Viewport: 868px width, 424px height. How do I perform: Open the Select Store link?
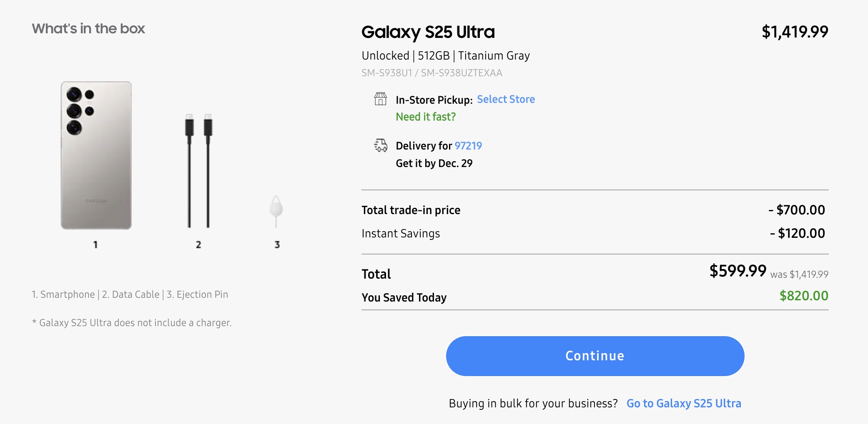(506, 99)
